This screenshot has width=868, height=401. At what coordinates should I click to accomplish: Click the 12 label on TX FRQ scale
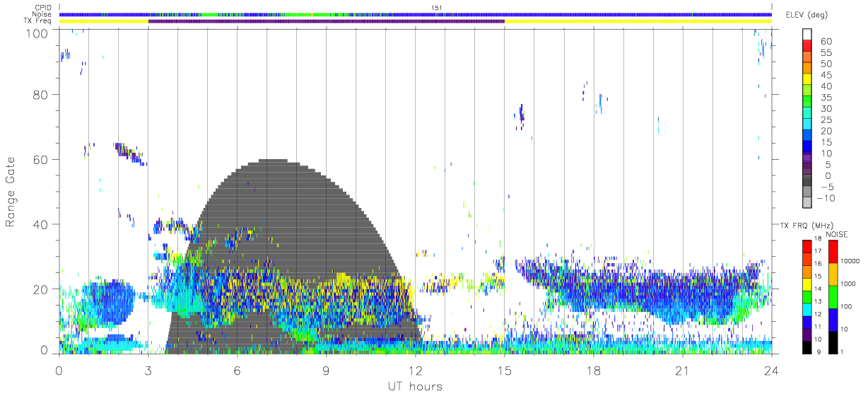point(819,314)
